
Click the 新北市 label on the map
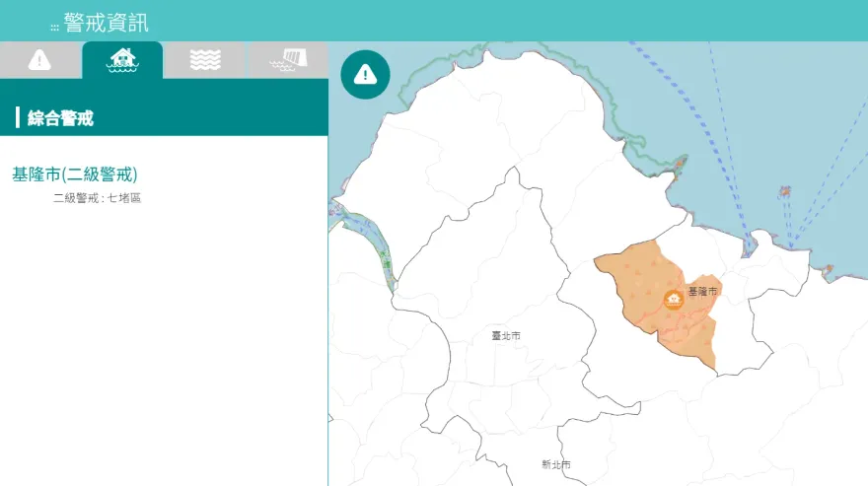tap(556, 464)
